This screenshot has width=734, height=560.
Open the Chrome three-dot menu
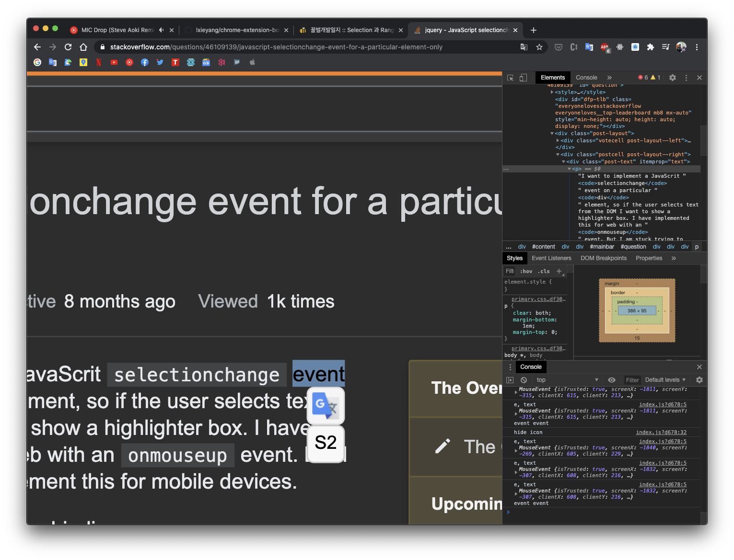697,47
